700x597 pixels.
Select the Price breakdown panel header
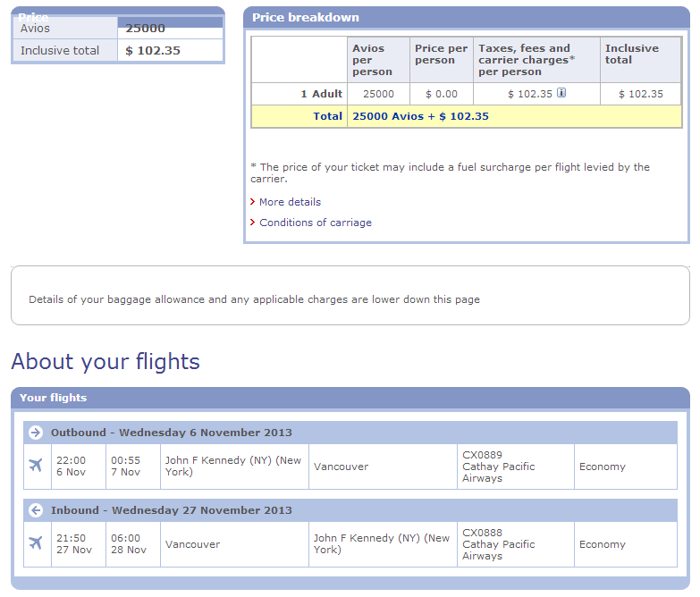click(467, 17)
